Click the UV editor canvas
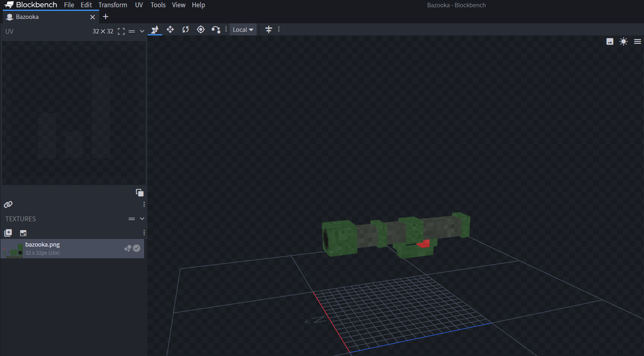The height and width of the screenshot is (356, 644). [x=74, y=113]
